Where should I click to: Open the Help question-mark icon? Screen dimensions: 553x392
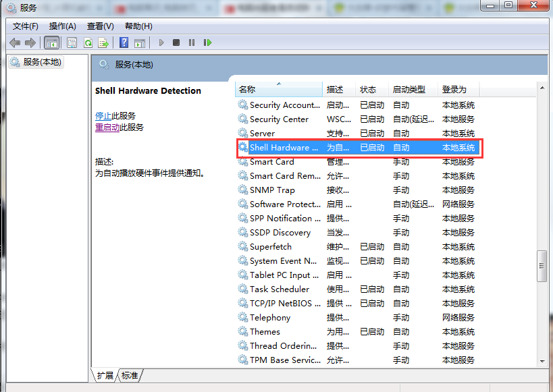point(124,43)
